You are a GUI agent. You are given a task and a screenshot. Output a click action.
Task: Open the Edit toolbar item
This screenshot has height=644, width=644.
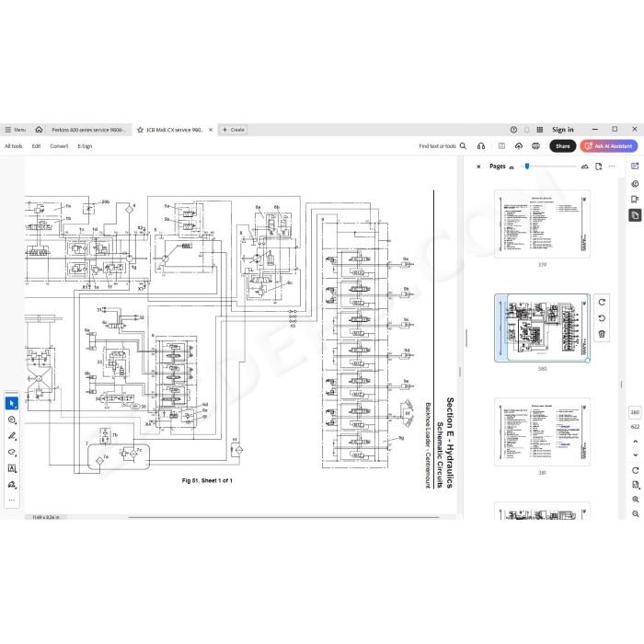click(x=36, y=146)
